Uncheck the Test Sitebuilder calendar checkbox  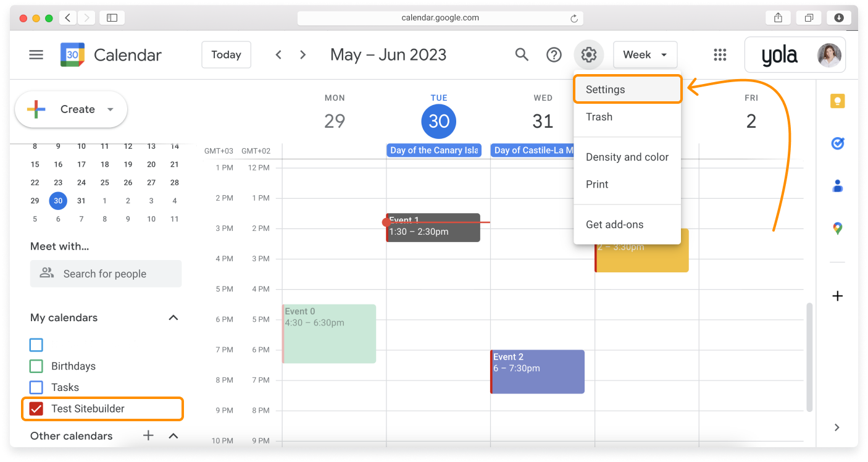coord(36,409)
